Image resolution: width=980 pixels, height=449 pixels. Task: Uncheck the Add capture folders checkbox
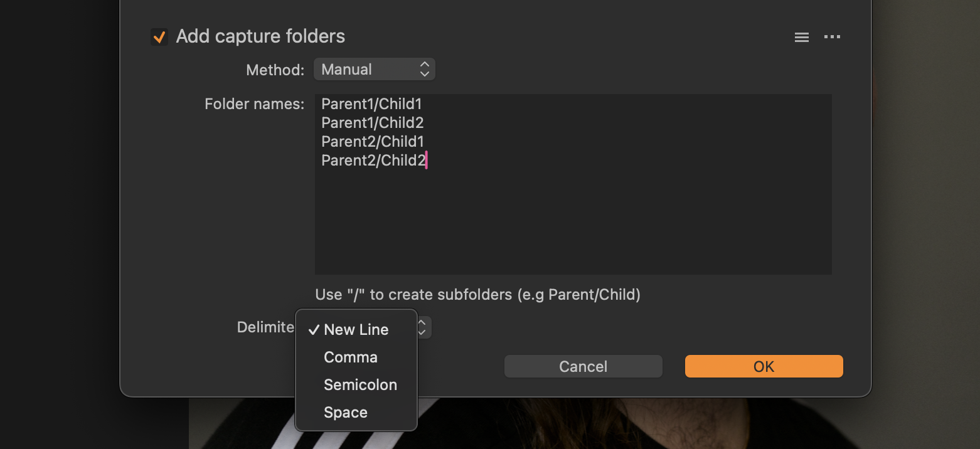[x=159, y=37]
